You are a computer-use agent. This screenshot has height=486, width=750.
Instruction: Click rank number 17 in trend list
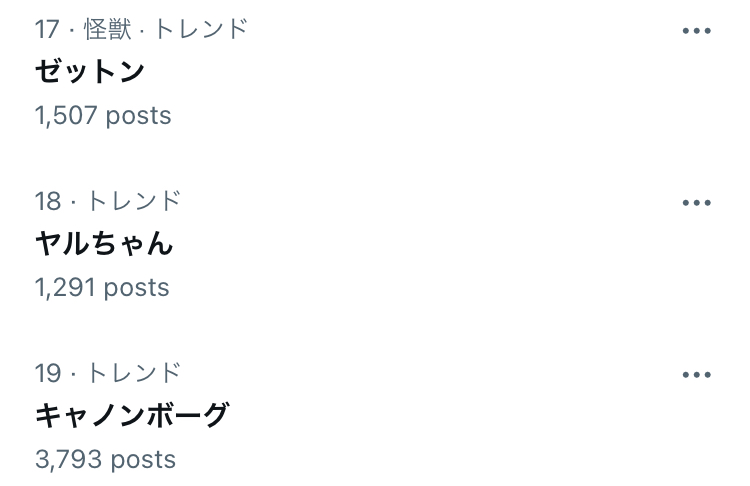coord(48,29)
